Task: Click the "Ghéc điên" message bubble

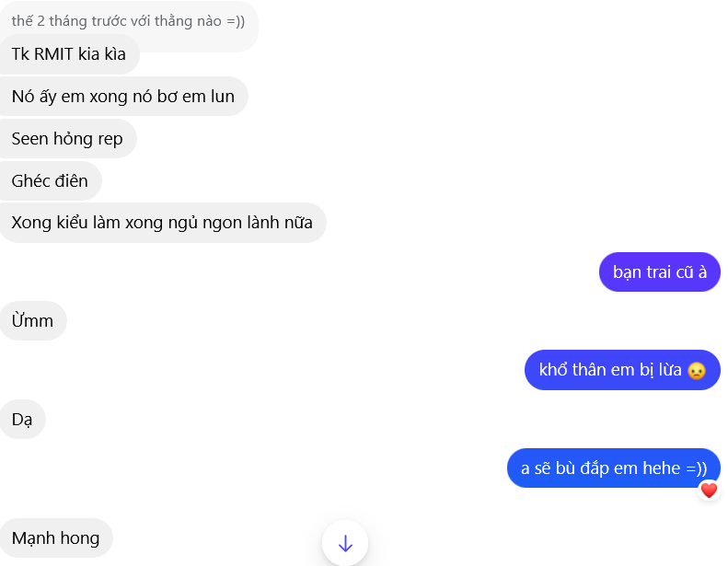Action: pyautogui.click(x=50, y=180)
